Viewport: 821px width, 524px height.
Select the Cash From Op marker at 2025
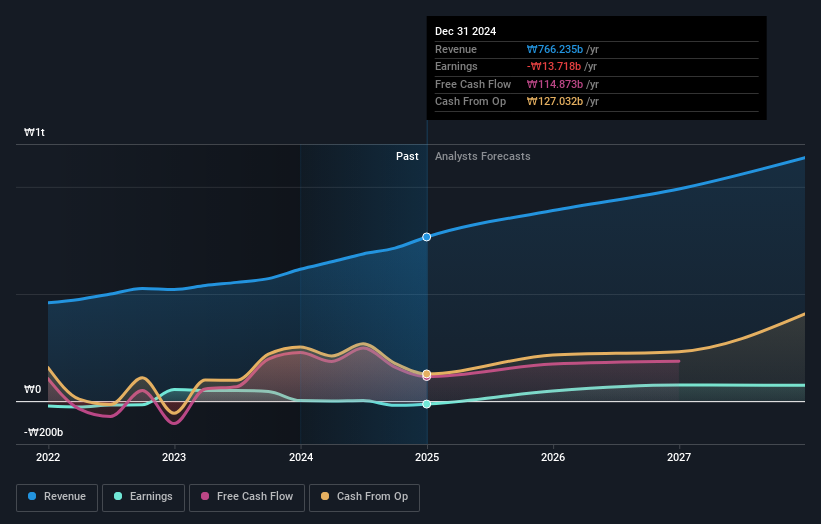pos(427,374)
